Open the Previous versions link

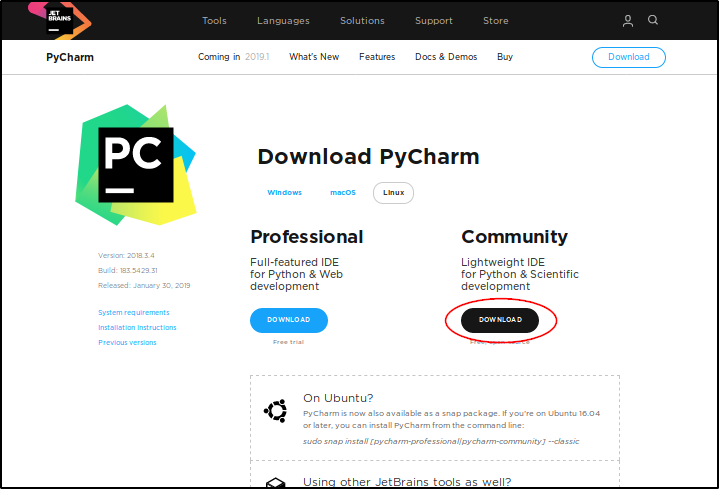coord(127,343)
